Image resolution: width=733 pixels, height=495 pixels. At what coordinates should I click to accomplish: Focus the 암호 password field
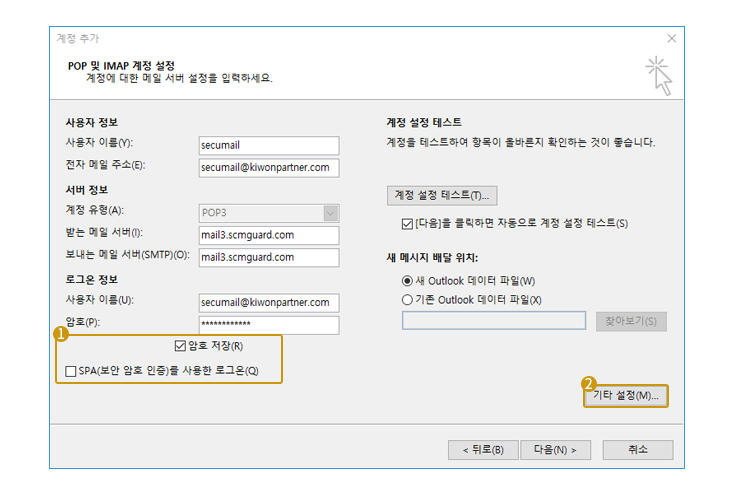point(268,325)
